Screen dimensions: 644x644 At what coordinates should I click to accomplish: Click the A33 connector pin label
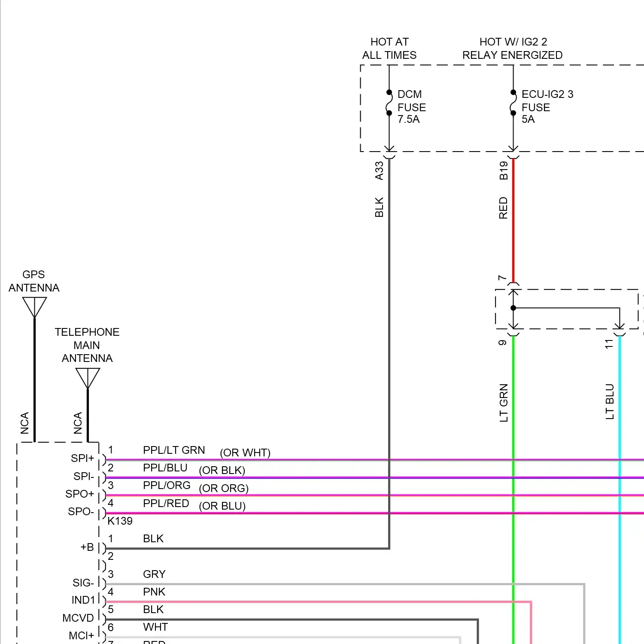tap(379, 170)
